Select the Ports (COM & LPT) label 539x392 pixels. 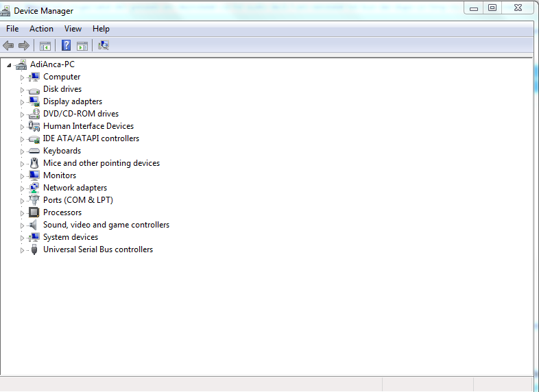point(78,200)
